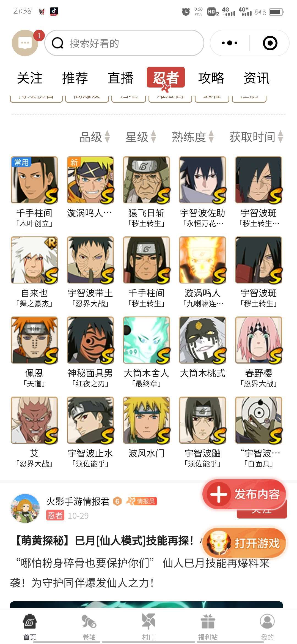
Task: Toggle 星级 sort order arrows
Action: coord(153,137)
